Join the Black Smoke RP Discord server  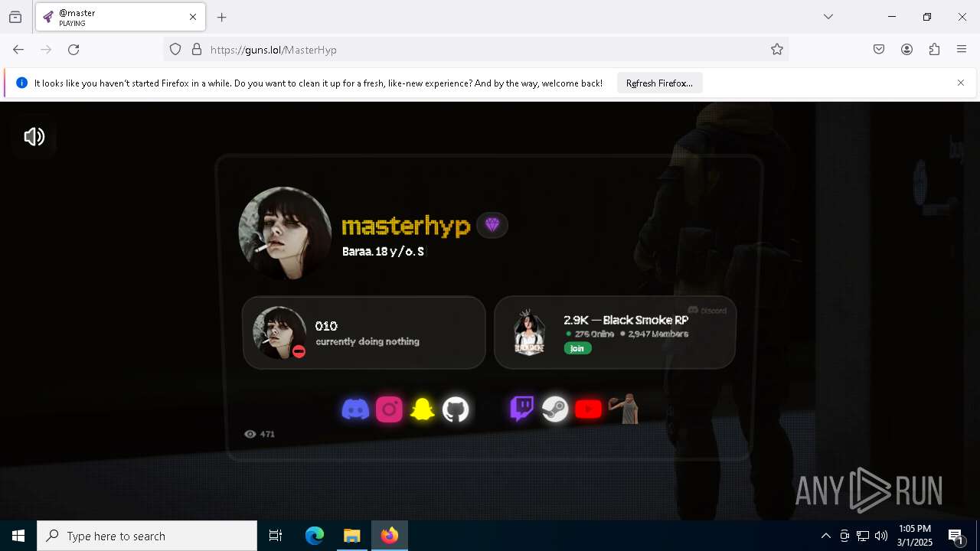click(x=577, y=348)
